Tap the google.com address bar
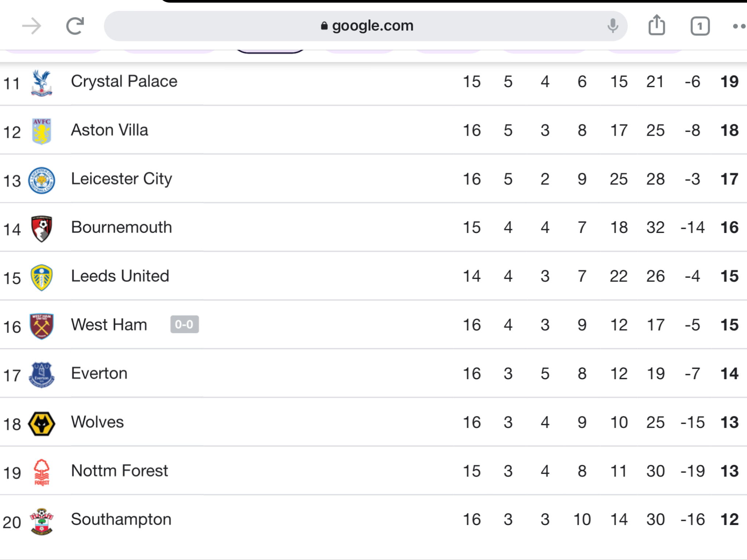The image size is (747, 560). 365,26
